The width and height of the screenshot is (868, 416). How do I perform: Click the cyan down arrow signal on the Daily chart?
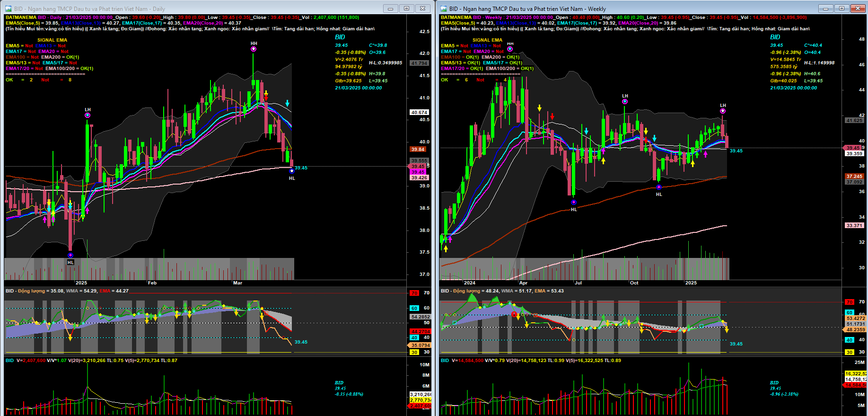287,103
